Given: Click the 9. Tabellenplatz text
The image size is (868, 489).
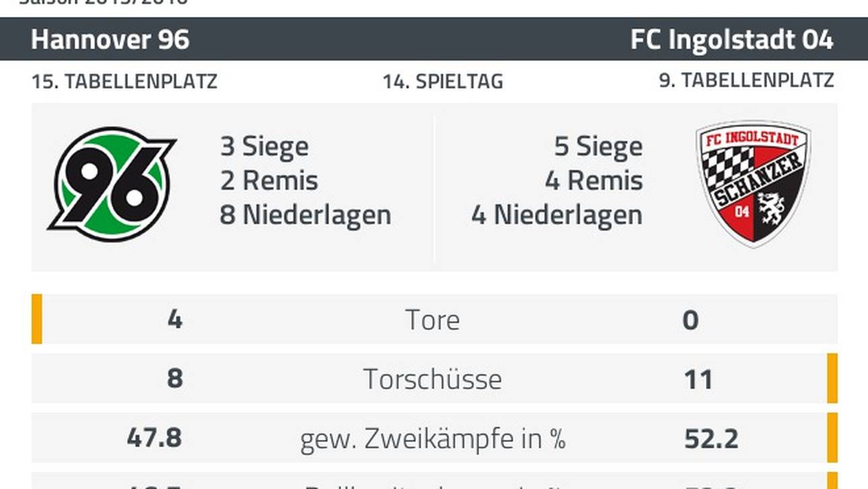Looking at the screenshot, I should point(746,80).
